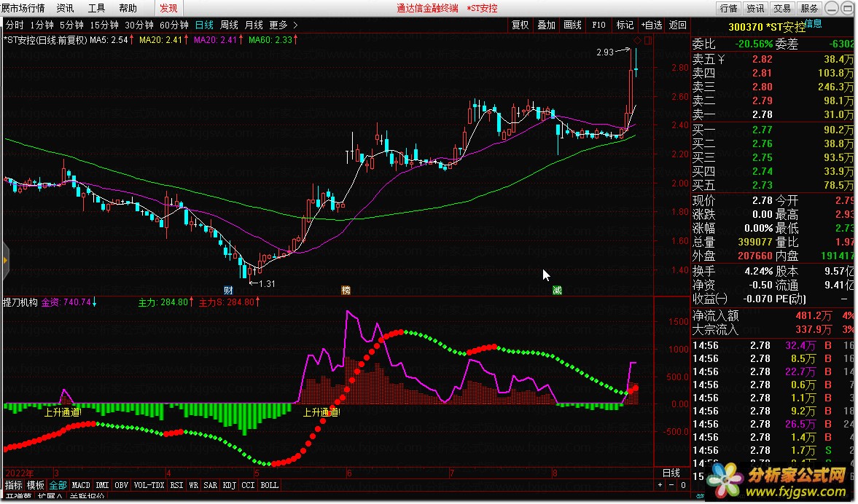Switch indicator to MACD

(x=81, y=485)
